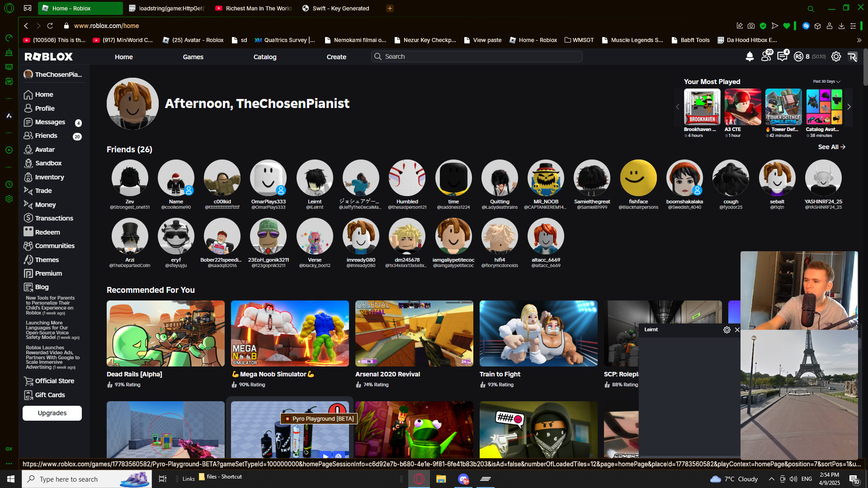Open Money link in sidebar
The height and width of the screenshot is (488, 868).
click(x=45, y=205)
